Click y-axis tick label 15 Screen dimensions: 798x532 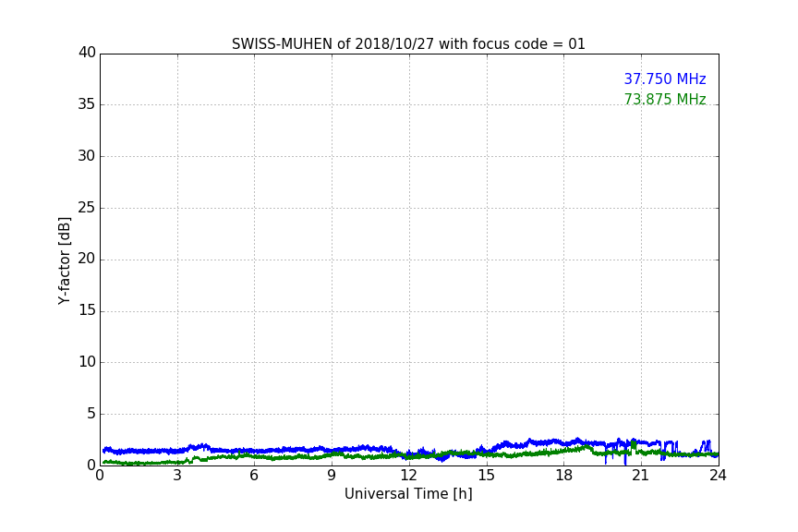tap(87, 310)
